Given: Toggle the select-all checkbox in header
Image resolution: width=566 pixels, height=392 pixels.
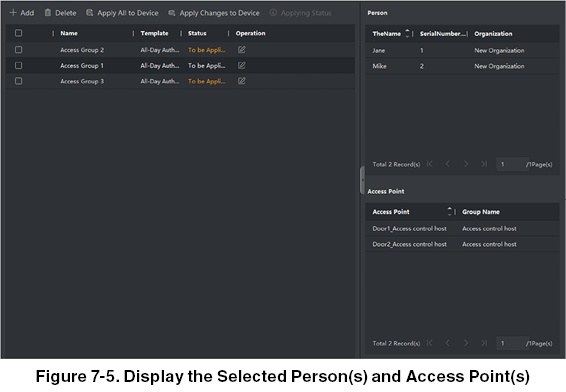Looking at the screenshot, I should (18, 33).
